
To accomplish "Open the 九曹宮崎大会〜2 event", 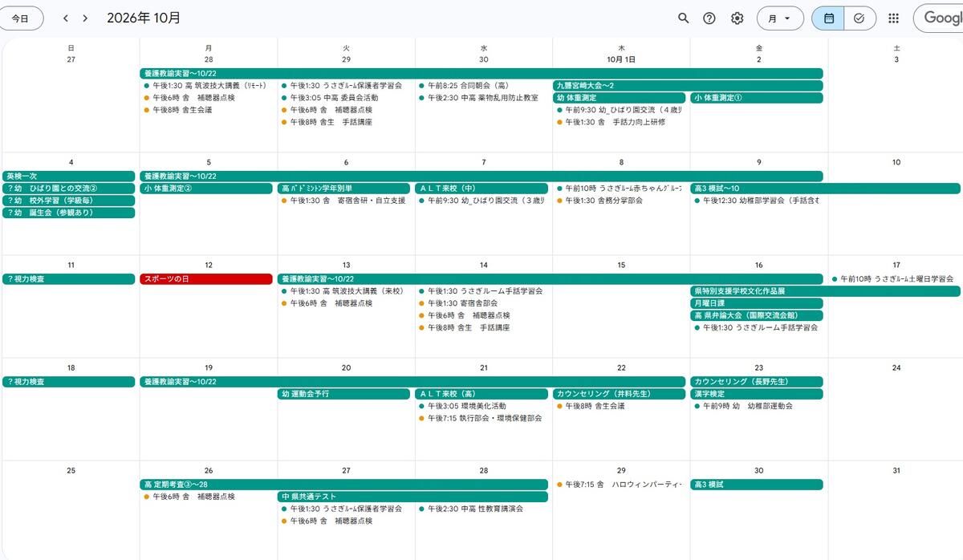I will click(688, 85).
